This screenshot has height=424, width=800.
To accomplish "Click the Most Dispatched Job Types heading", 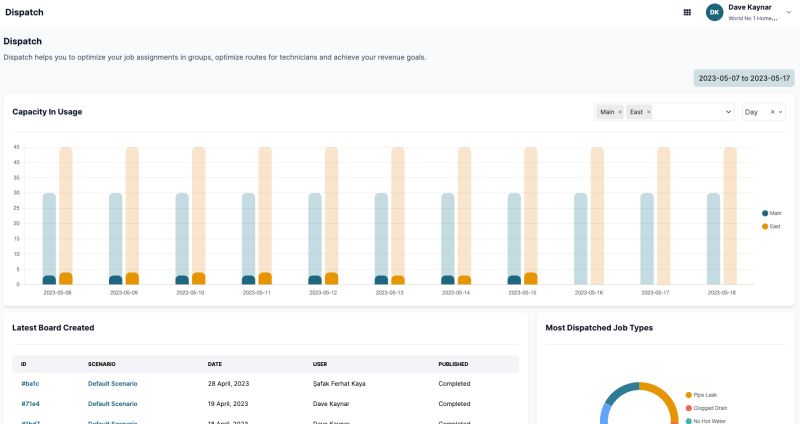I will [599, 328].
